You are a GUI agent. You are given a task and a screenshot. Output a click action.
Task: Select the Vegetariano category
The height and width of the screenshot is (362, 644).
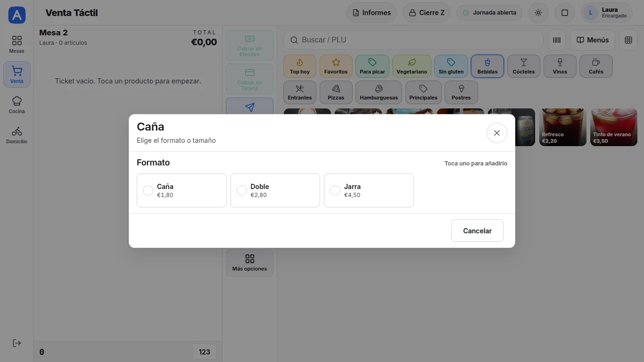point(412,66)
